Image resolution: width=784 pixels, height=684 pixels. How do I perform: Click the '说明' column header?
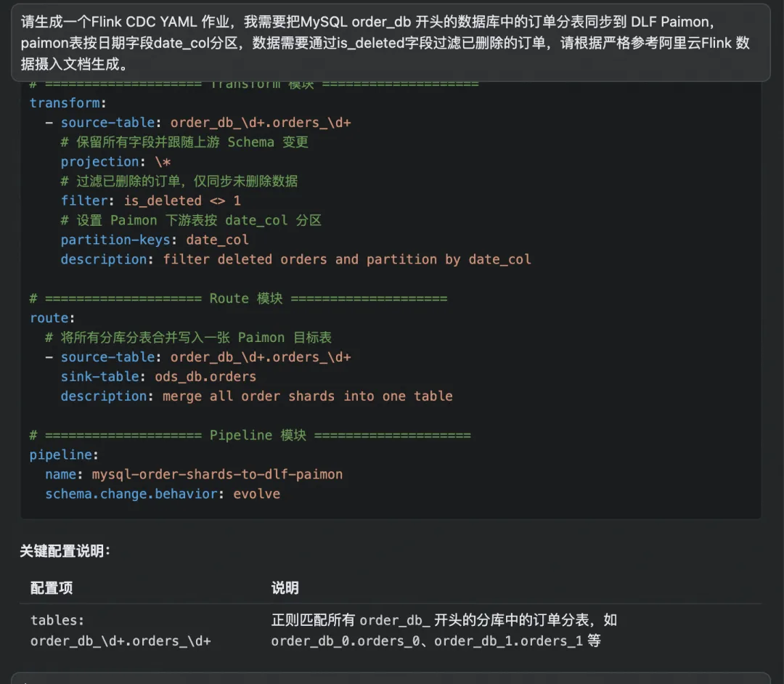tap(285, 588)
